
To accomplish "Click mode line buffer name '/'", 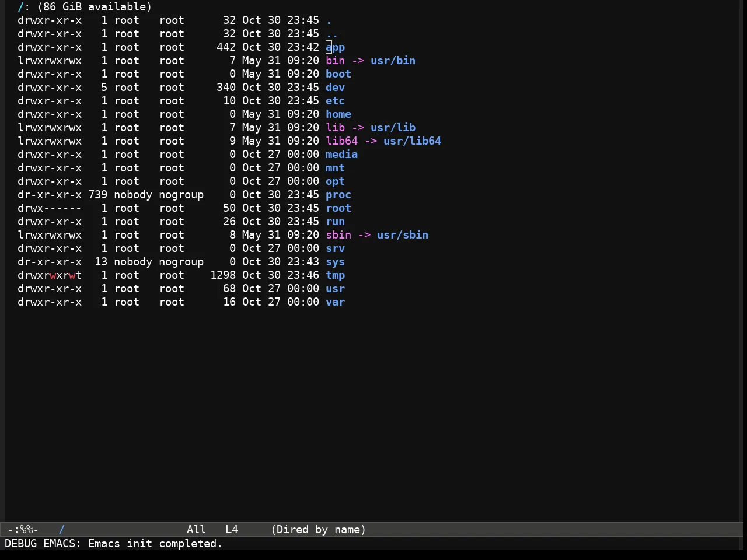I will click(x=62, y=530).
